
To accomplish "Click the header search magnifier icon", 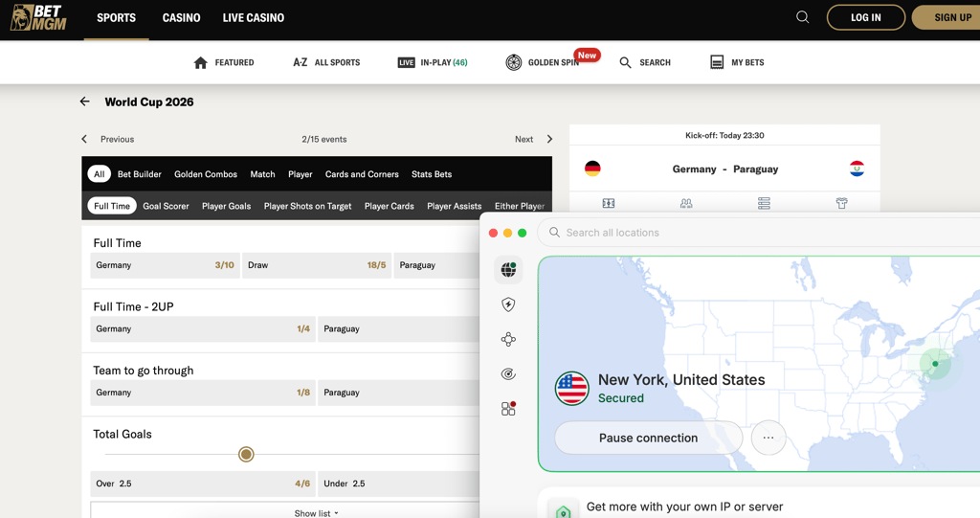I will point(803,17).
